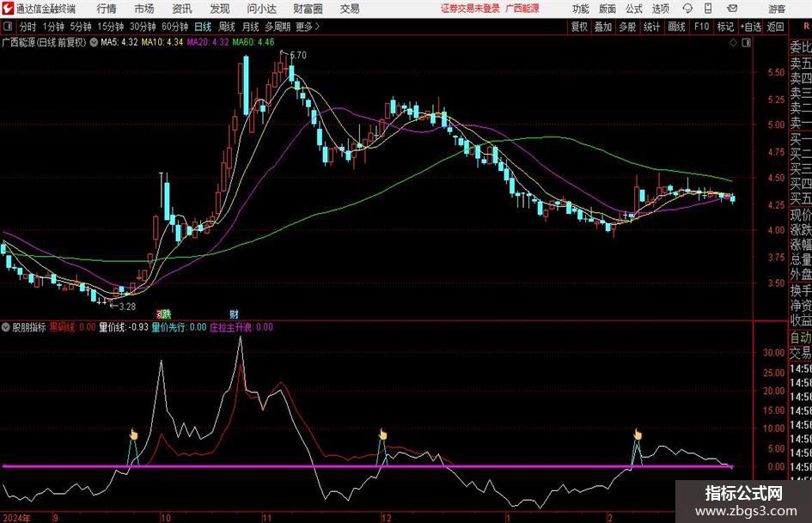
Task: Switch to the 60分钟 period tab
Action: click(175, 27)
